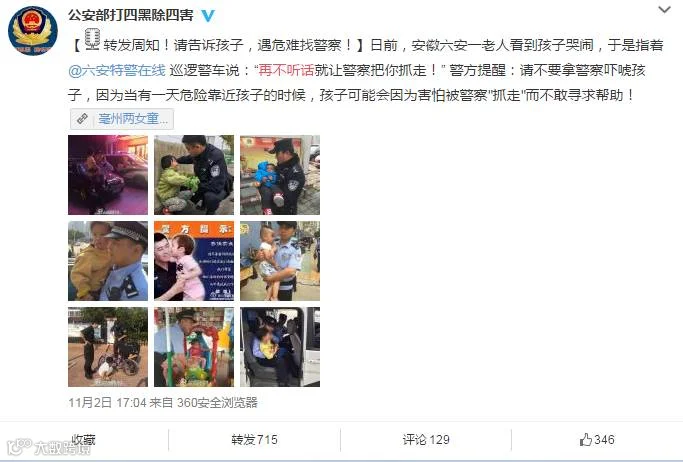The width and height of the screenshot is (683, 462).
Task: Like the post with thumbs-up icon
Action: pyautogui.click(x=597, y=439)
